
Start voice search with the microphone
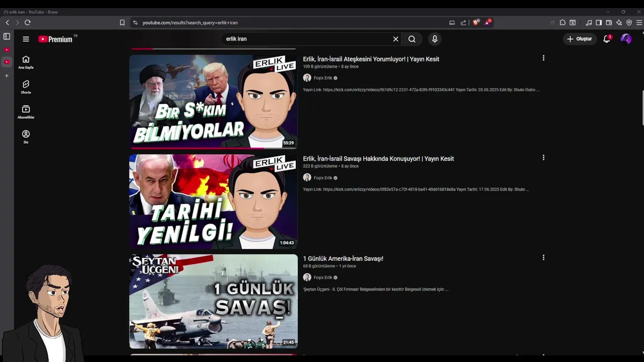click(435, 39)
